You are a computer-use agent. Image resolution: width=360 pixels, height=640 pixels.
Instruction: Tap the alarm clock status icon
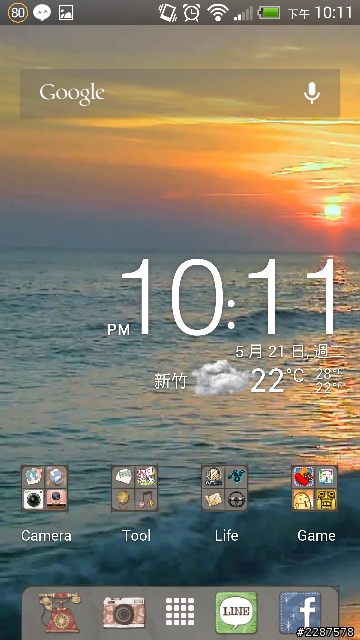[x=191, y=12]
